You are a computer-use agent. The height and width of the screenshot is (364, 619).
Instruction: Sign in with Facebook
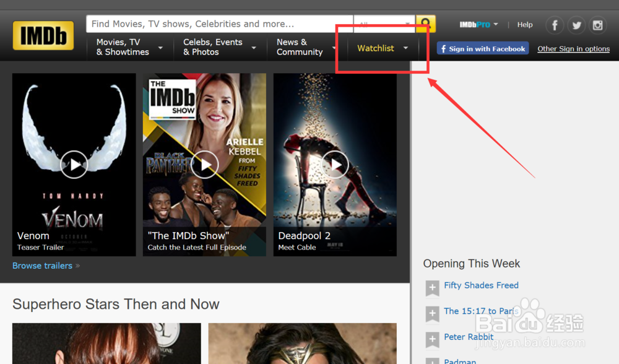pyautogui.click(x=482, y=48)
